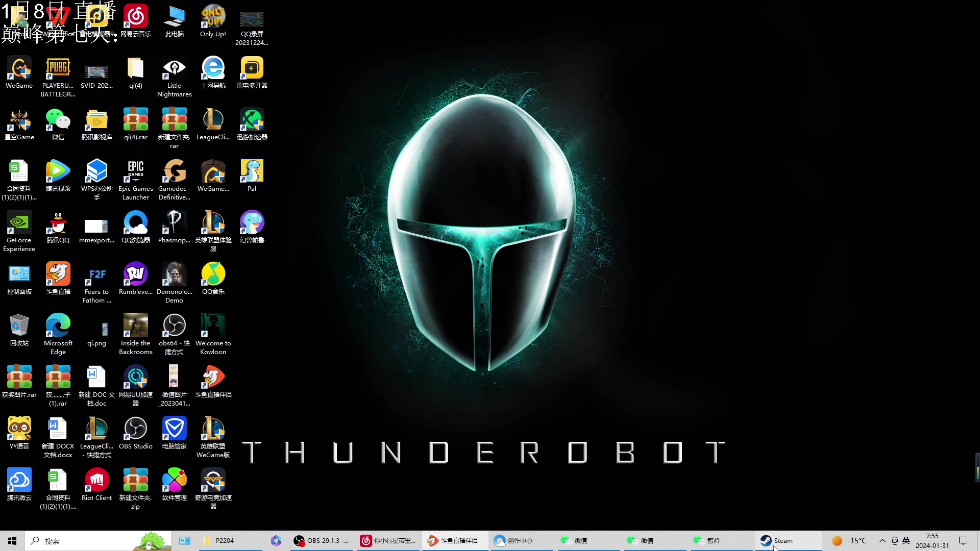The width and height of the screenshot is (980, 551).
Task: Launch Epic Games Launcher
Action: (x=136, y=180)
